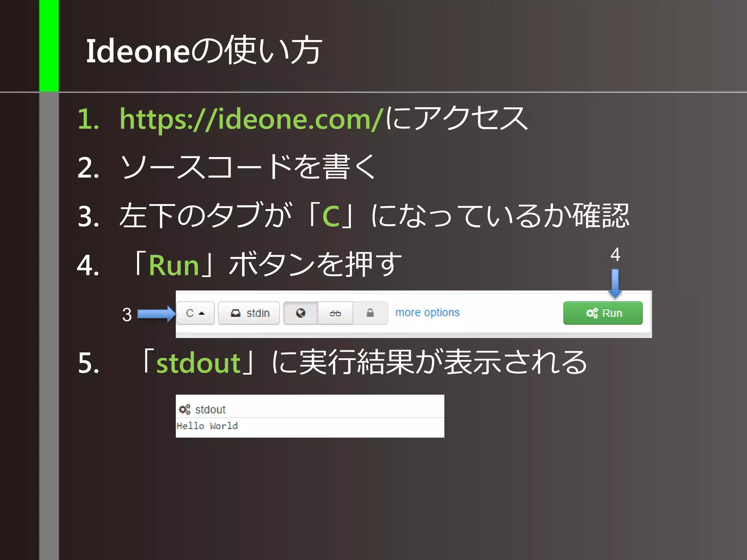Select the secret glasses visibility option
The image size is (747, 560).
coord(335,313)
